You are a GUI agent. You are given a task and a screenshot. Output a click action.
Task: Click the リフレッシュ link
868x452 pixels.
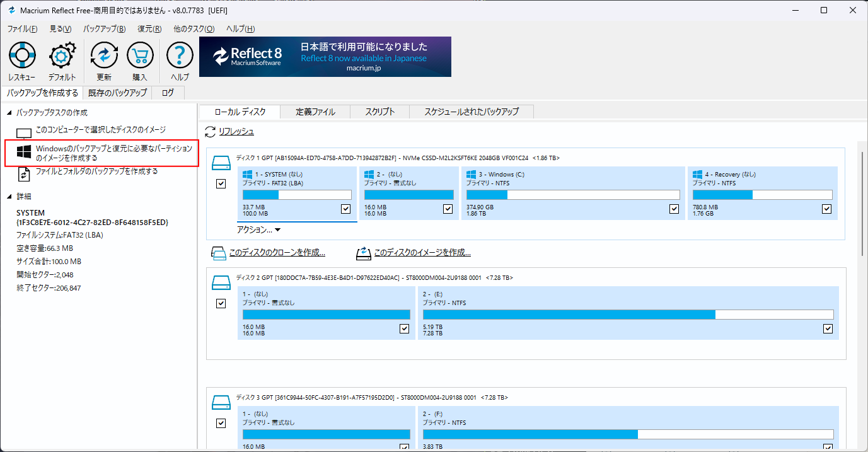(x=236, y=132)
